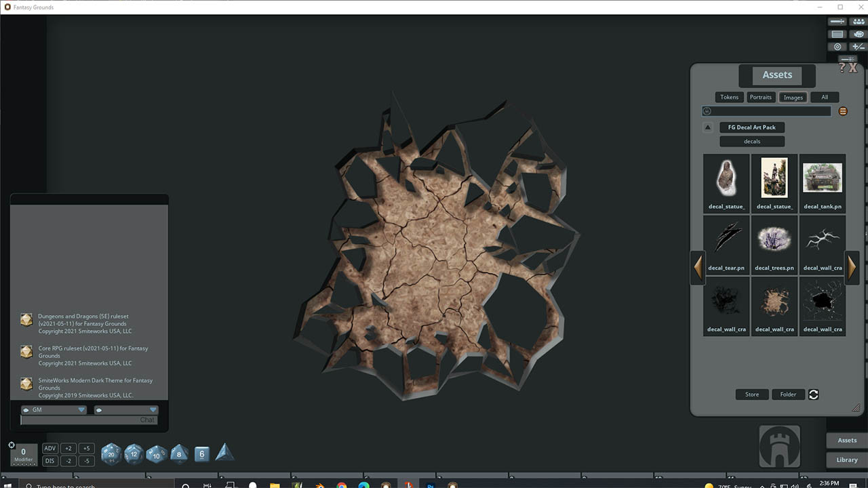Click the ADV advantage toggle
The height and width of the screenshot is (488, 868).
pyautogui.click(x=50, y=448)
